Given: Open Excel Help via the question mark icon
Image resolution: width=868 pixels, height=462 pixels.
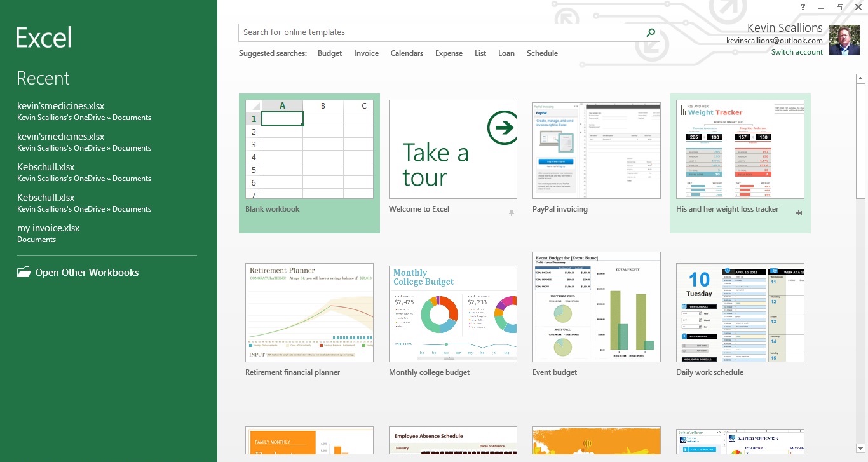Looking at the screenshot, I should click(x=802, y=7).
